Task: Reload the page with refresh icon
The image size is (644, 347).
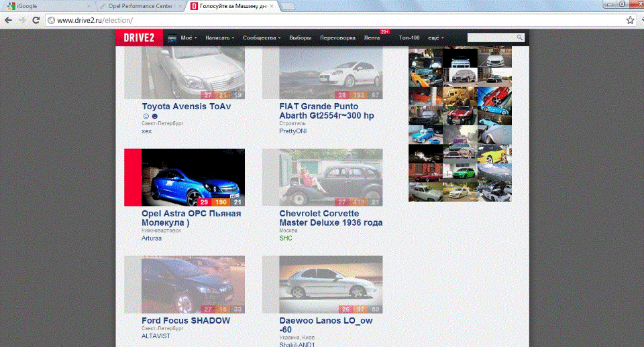Action: [x=36, y=20]
